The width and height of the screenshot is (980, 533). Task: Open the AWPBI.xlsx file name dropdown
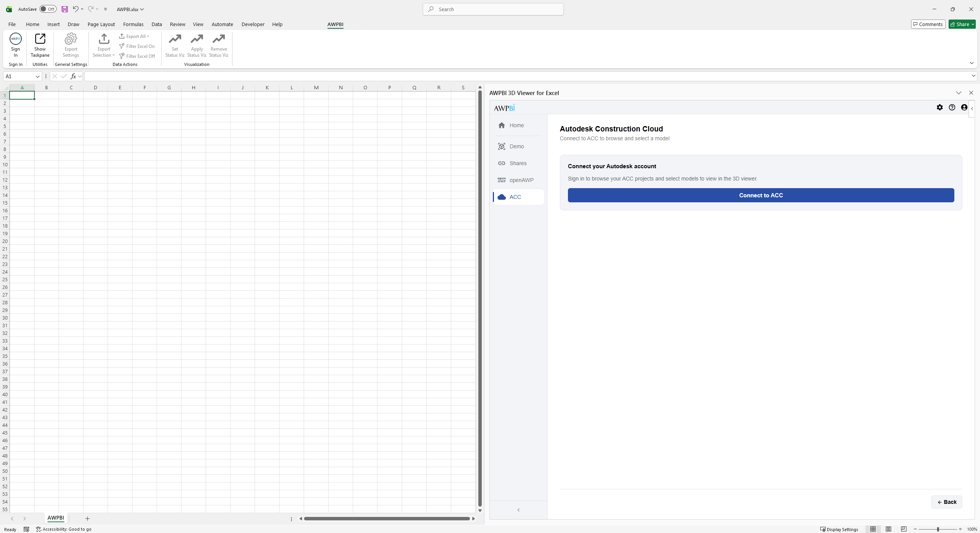pos(130,9)
